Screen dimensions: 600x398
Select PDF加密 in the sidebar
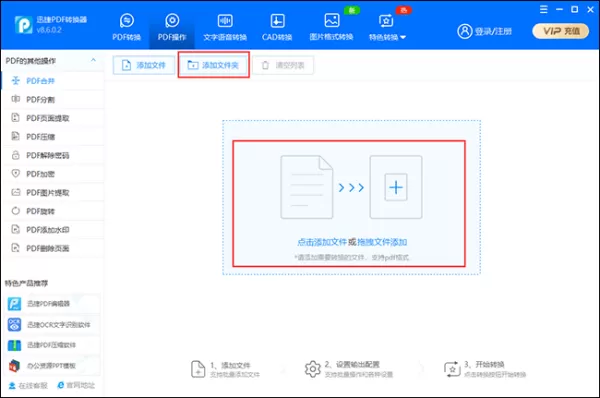pos(53,174)
